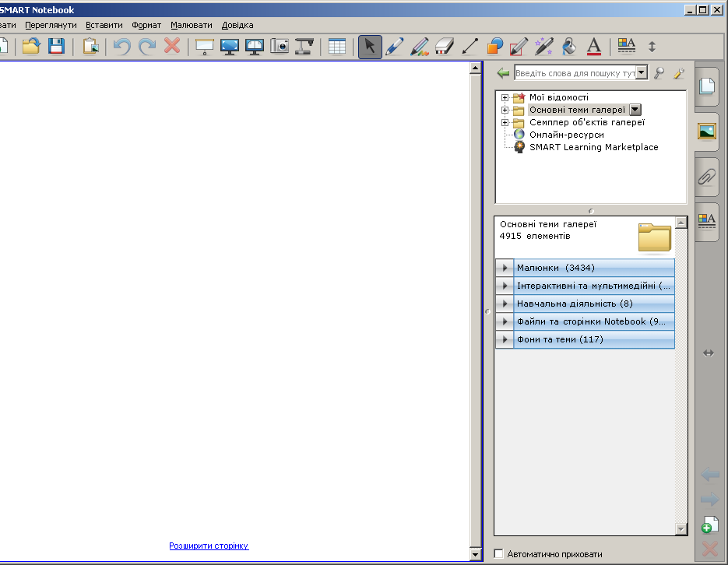Open the search field dropdown arrow

641,72
